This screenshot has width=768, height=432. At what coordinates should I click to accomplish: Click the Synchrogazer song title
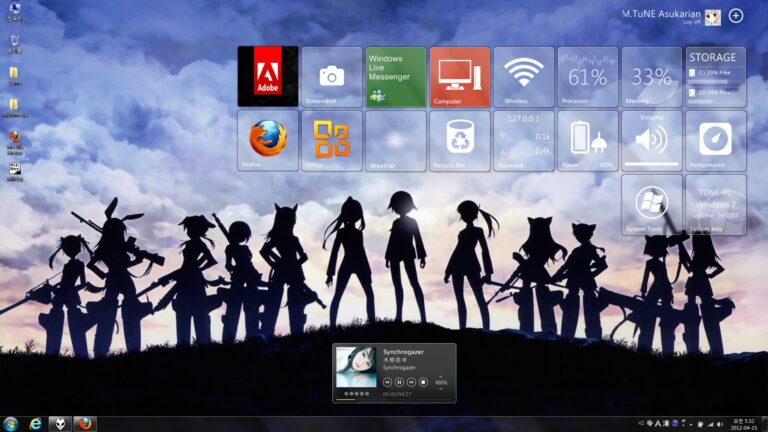[403, 352]
